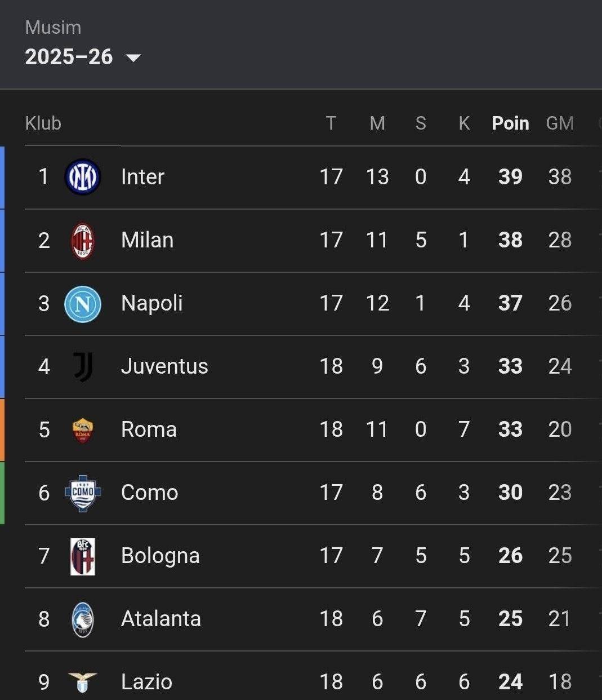Click the Como club badge

pyautogui.click(x=83, y=493)
